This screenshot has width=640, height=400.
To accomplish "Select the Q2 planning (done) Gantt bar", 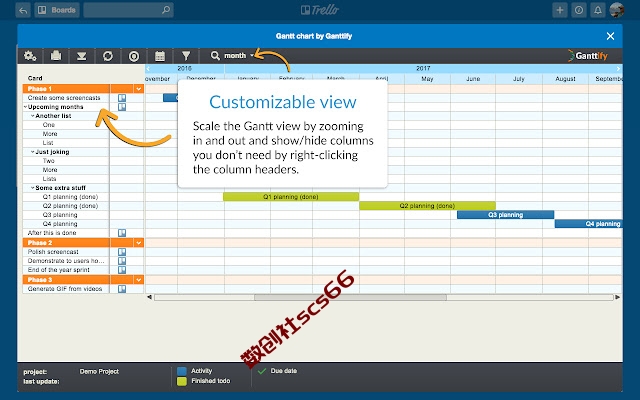I will coord(427,206).
